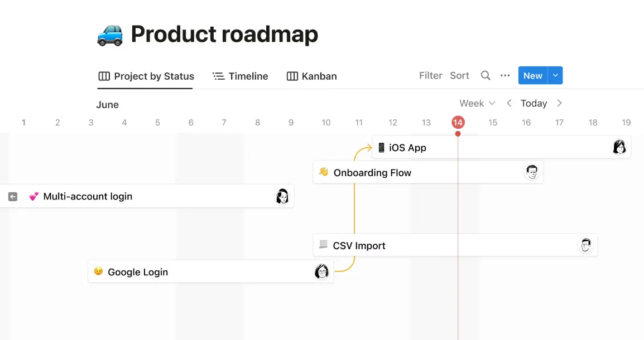The height and width of the screenshot is (340, 644).
Task: Click the assignee avatar on Onboarding Flow
Action: tap(532, 172)
